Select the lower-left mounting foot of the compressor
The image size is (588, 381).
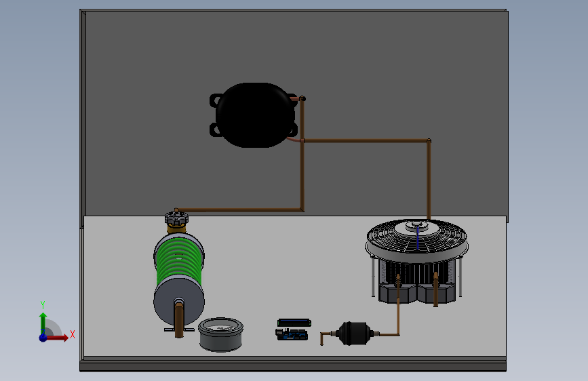(215, 129)
